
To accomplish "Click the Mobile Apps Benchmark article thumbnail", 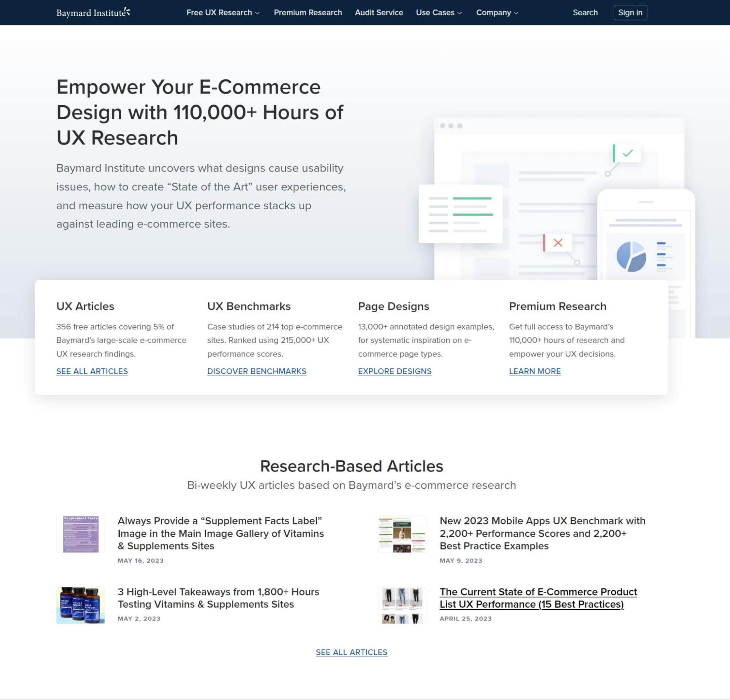I will click(x=402, y=534).
